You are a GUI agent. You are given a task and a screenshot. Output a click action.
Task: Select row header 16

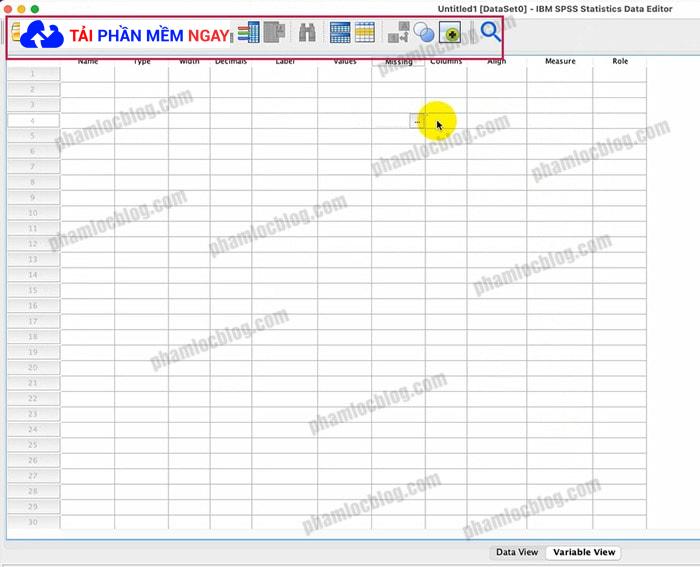tap(33, 306)
